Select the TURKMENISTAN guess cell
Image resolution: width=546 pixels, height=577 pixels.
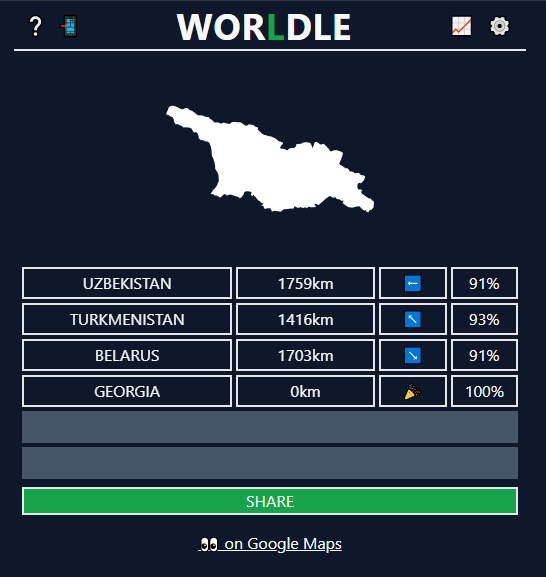(127, 319)
